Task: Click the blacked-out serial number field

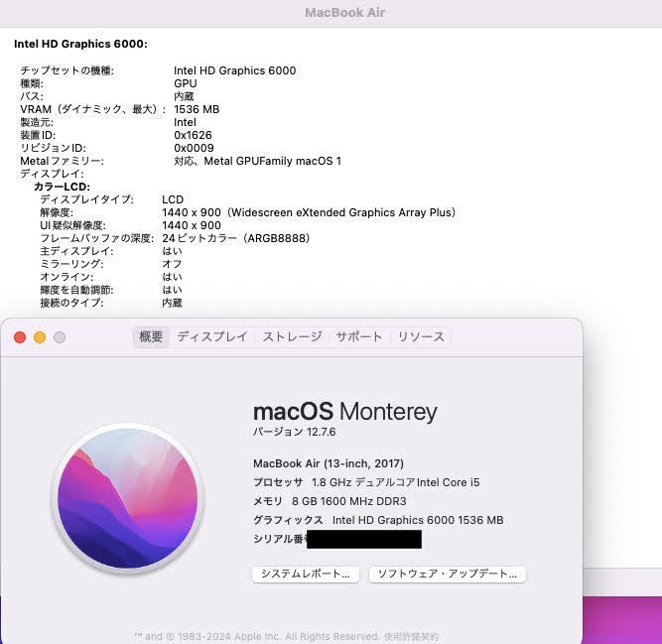Action: coord(363,540)
